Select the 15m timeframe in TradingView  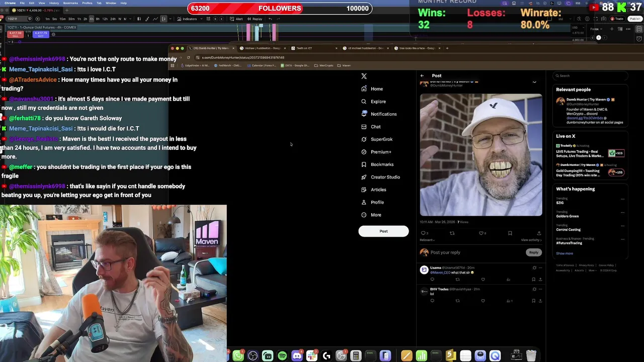(x=62, y=19)
